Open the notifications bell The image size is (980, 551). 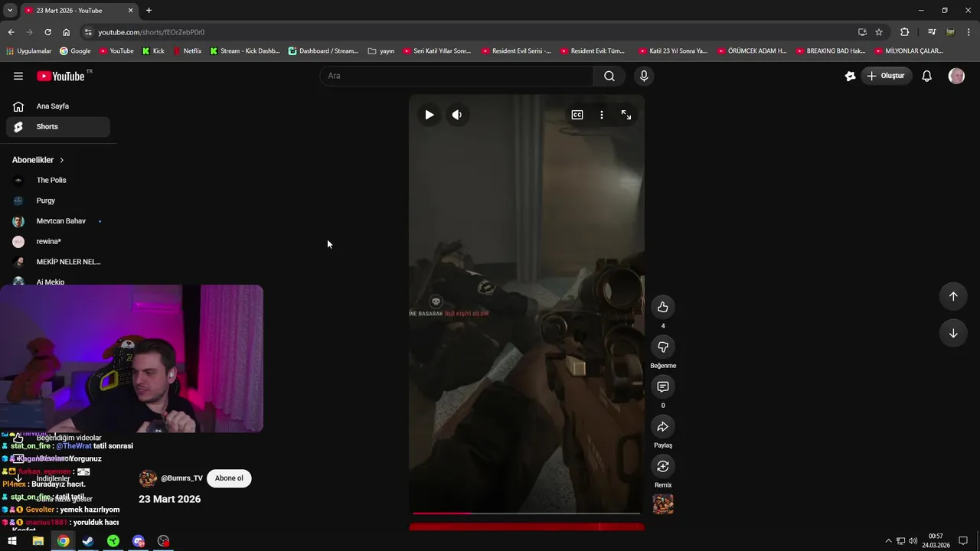[926, 76]
